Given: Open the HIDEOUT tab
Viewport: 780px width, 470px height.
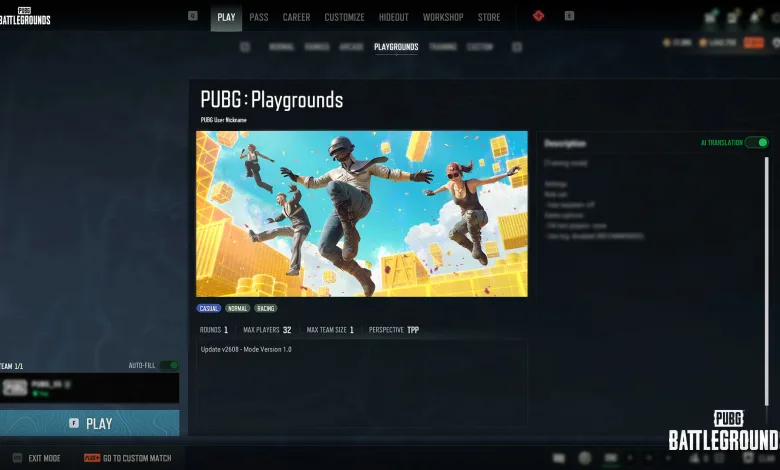Looking at the screenshot, I should (x=393, y=17).
